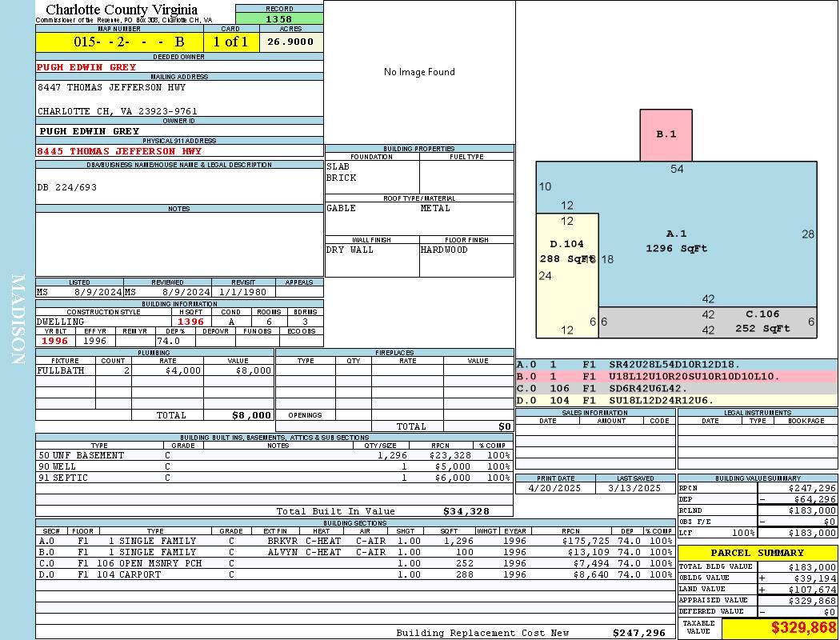840x640 pixels.
Task: Click the blue A.1 1296 SqFt sketch area
Action: [704, 240]
